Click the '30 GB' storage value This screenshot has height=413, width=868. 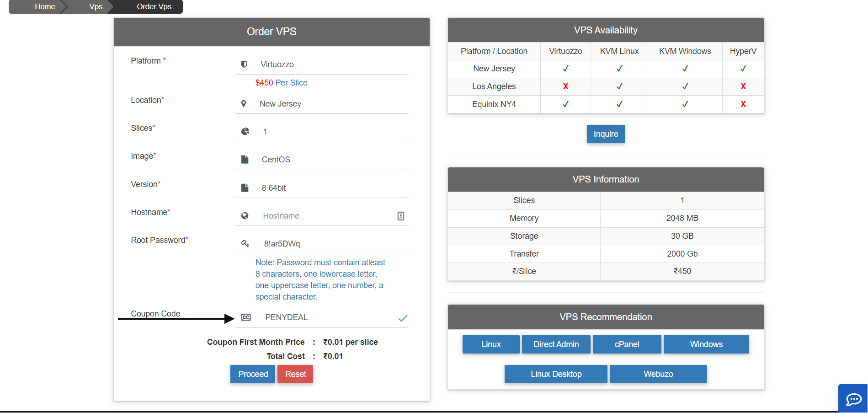[682, 236]
